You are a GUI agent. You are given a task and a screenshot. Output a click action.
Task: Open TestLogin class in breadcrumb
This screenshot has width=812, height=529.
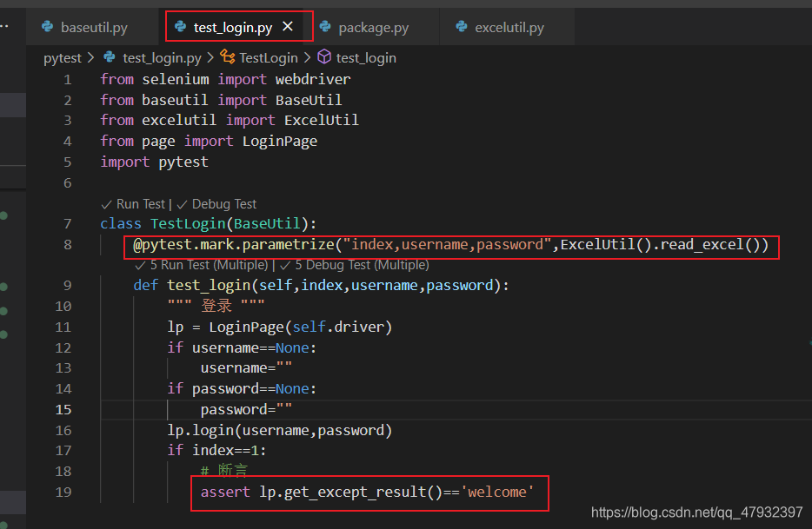(x=269, y=58)
